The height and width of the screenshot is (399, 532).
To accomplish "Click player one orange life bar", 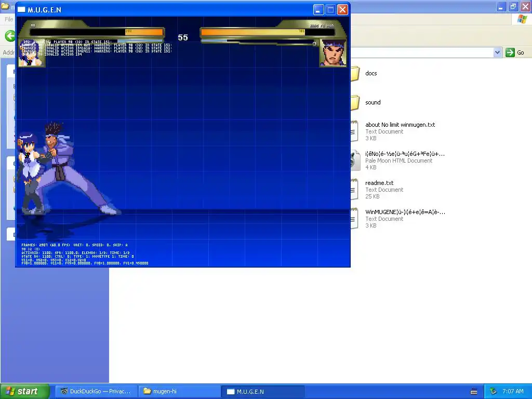I will click(x=144, y=32).
